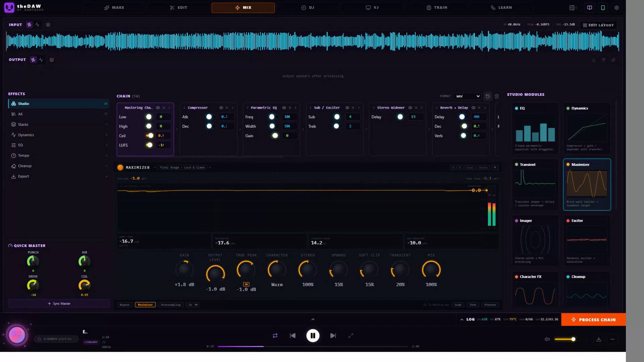This screenshot has width=644, height=362.
Task: Toggle the Maximizer orange power button
Action: point(120,168)
